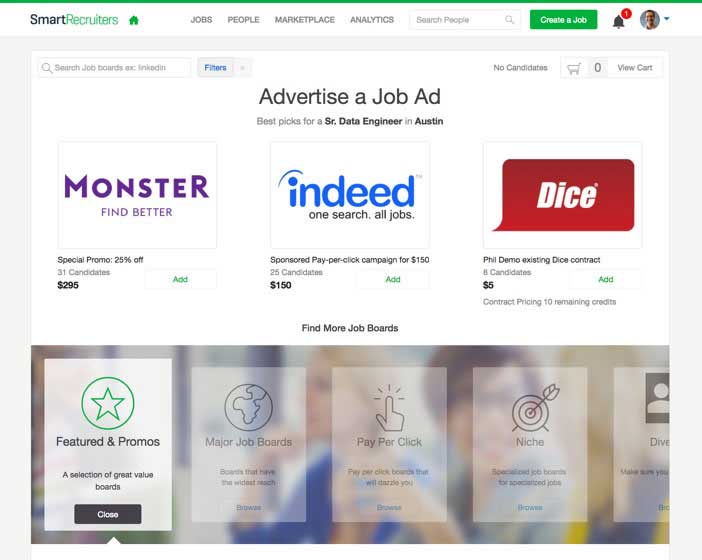Viewport: 702px width, 560px height.
Task: Go to the ANALYTICS tab
Action: tap(372, 20)
